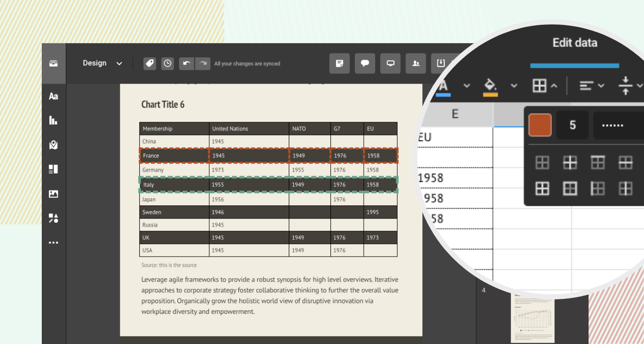
Task: Open the shapes tool in the sidebar
Action: (x=53, y=218)
